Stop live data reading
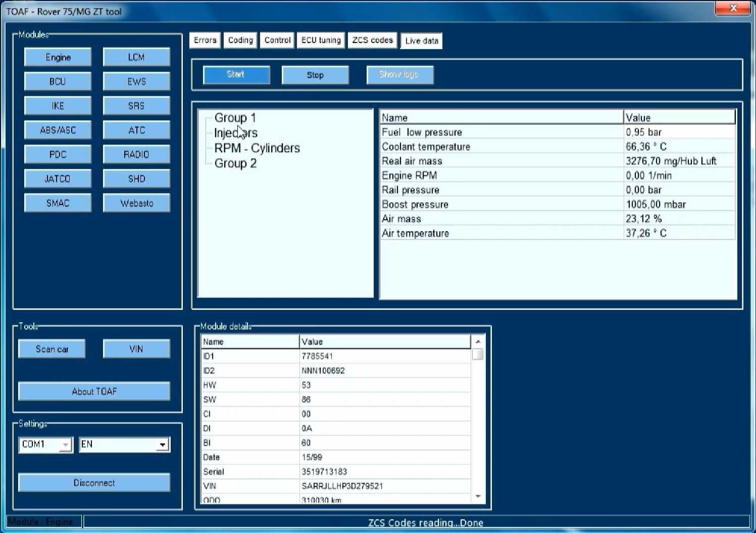Image resolution: width=756 pixels, height=533 pixels. tap(315, 75)
